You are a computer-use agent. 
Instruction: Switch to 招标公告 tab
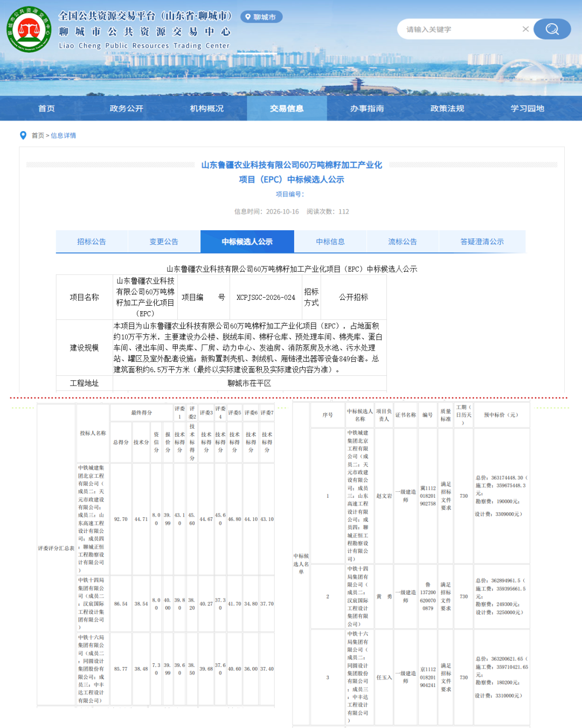pos(92,242)
